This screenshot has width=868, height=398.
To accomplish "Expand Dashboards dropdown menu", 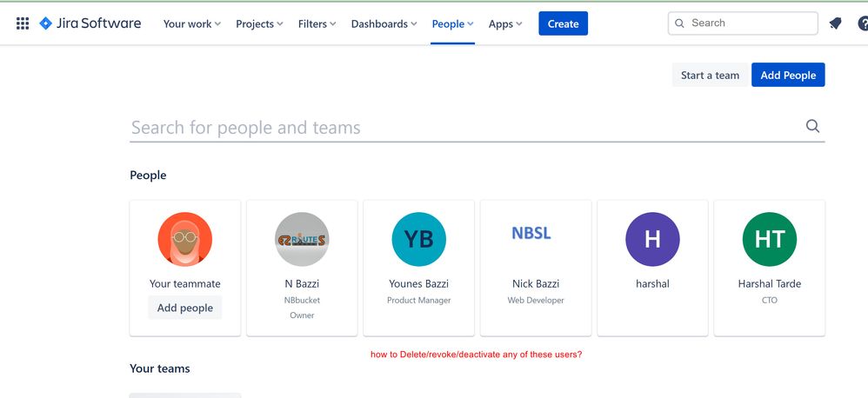I will tap(384, 23).
